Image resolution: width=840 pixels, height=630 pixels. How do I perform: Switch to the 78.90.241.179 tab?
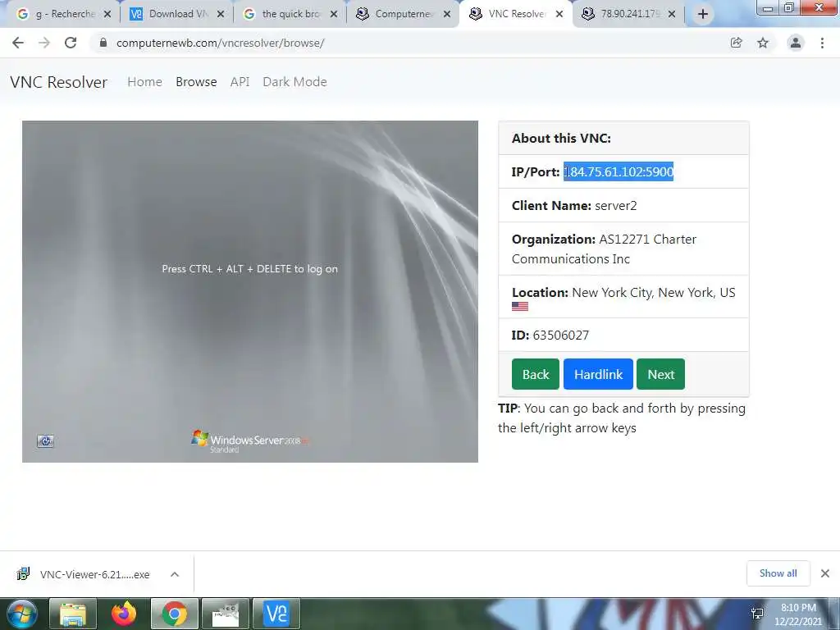click(622, 14)
